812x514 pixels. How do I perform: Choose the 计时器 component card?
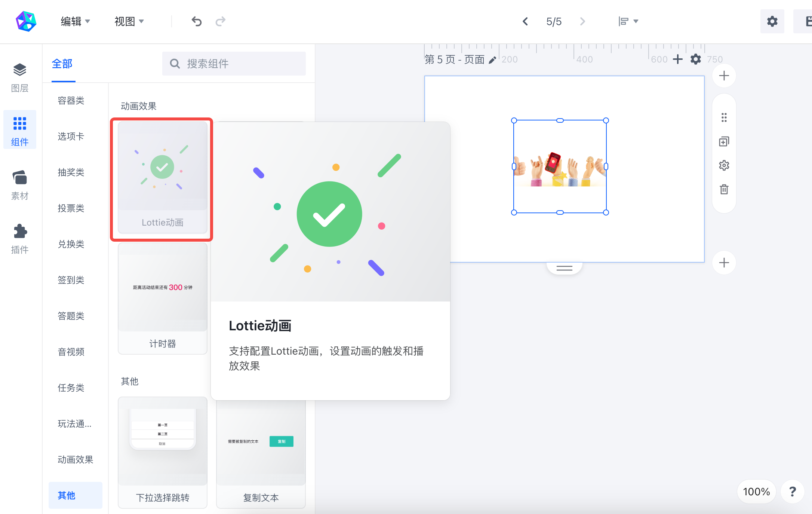163,298
